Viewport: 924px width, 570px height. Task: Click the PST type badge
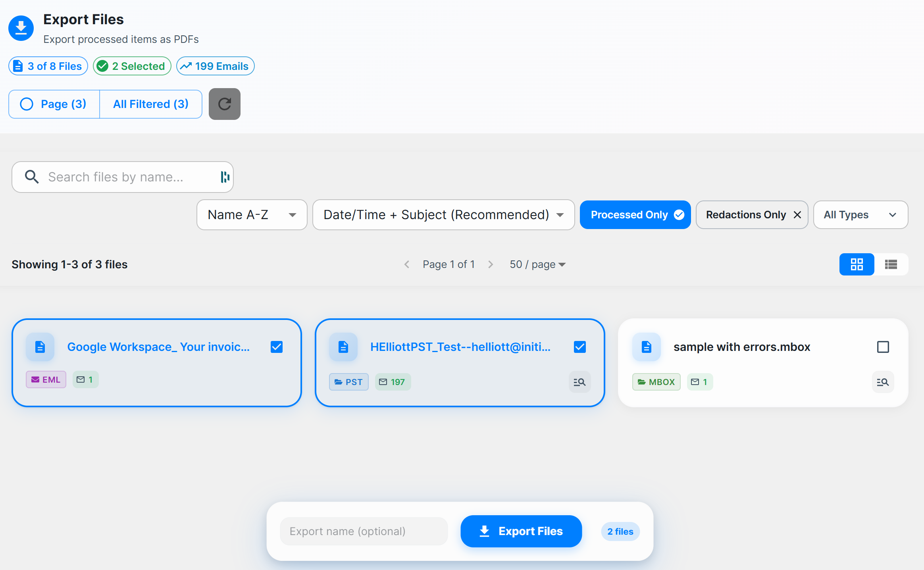pos(349,382)
